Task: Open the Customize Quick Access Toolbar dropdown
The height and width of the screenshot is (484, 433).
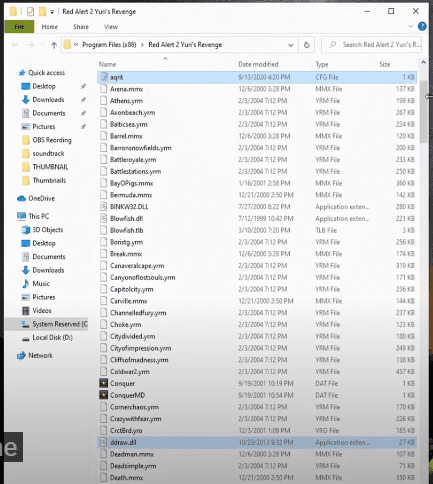Action: 52,12
